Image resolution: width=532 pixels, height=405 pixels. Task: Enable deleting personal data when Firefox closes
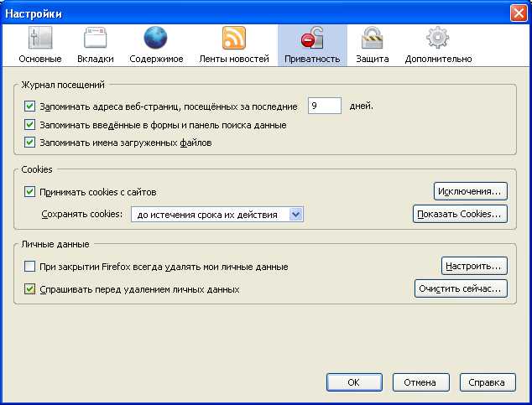30,267
